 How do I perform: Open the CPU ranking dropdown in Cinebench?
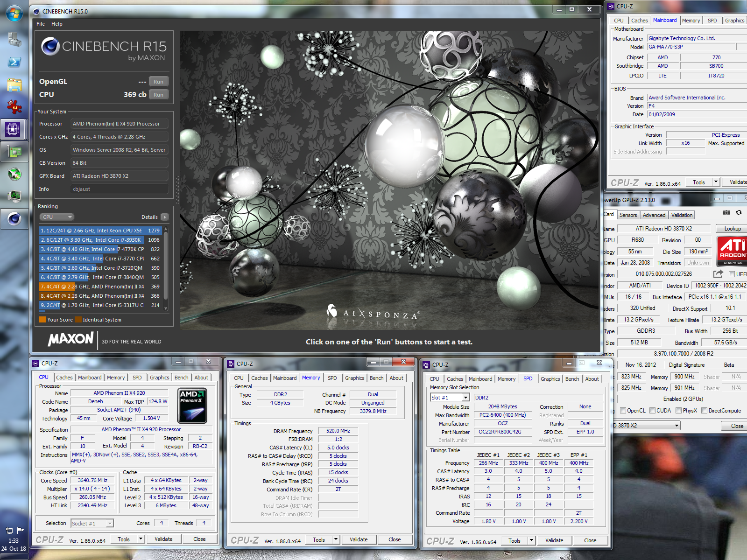tap(57, 217)
